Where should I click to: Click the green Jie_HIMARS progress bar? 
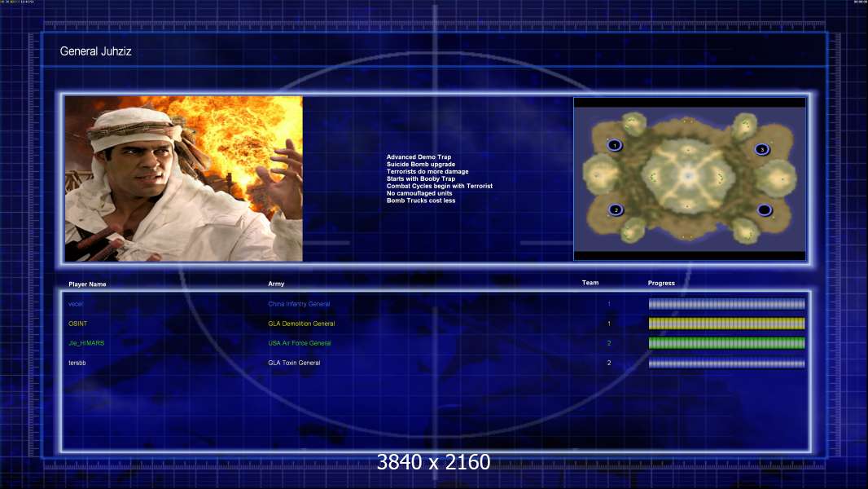coord(727,343)
